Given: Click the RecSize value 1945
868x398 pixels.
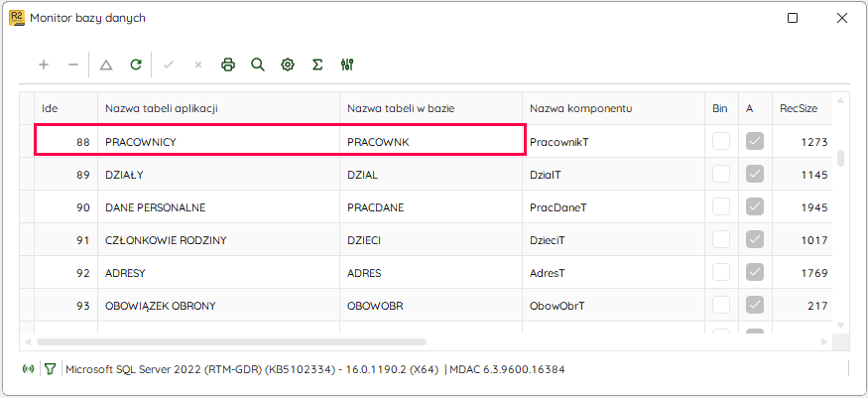Looking at the screenshot, I should (814, 207).
